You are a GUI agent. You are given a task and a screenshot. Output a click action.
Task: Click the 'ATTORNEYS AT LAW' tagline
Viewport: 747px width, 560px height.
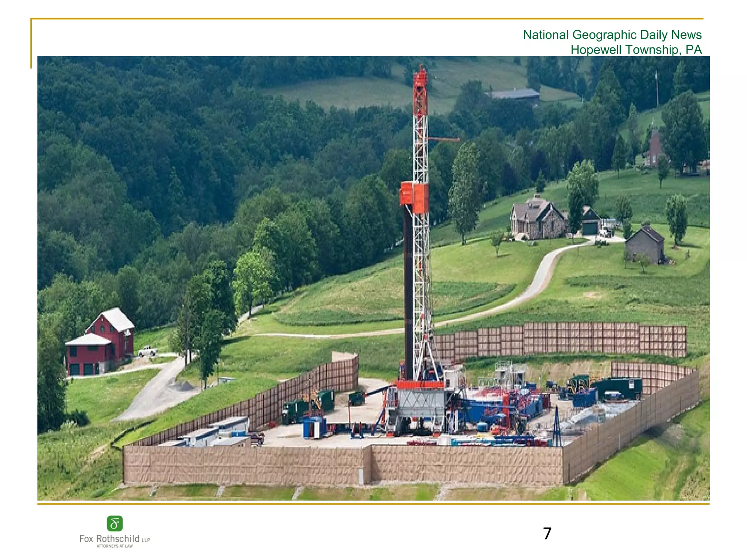(x=115, y=546)
